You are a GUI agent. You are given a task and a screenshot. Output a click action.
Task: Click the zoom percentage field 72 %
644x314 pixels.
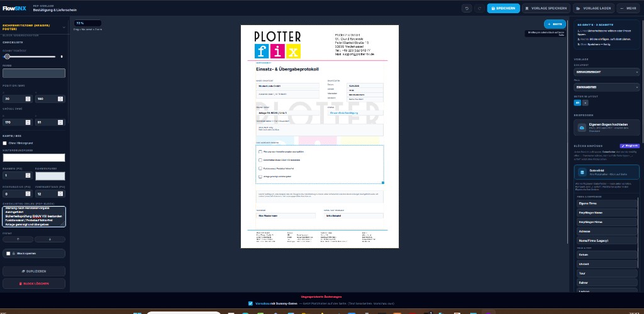click(x=87, y=23)
